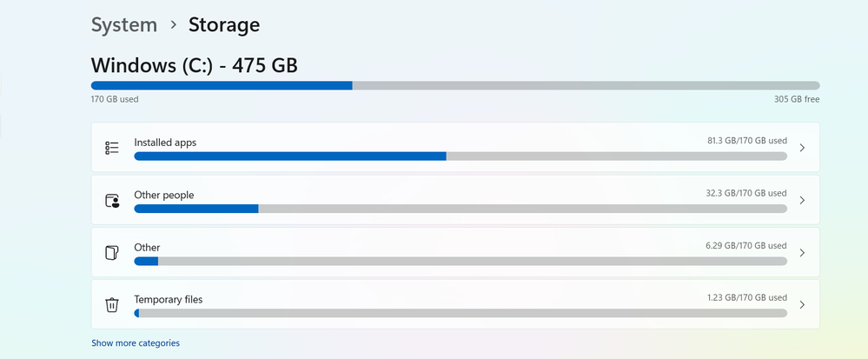This screenshot has width=868, height=359.
Task: Click the Storage breadcrumb heading
Action: [224, 25]
